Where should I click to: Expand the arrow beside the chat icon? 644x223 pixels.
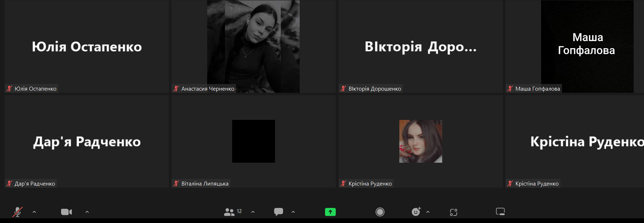[293, 212]
